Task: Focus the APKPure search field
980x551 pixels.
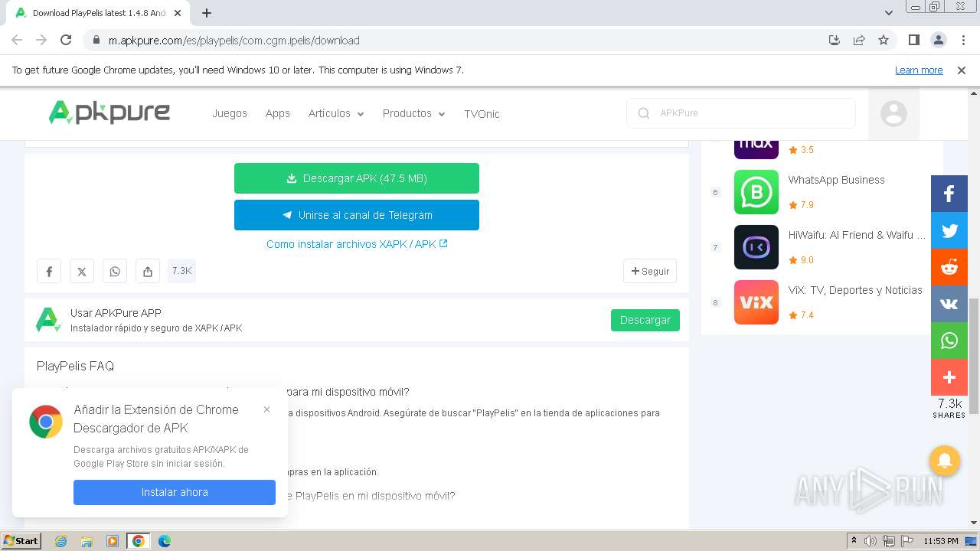Action: click(741, 113)
